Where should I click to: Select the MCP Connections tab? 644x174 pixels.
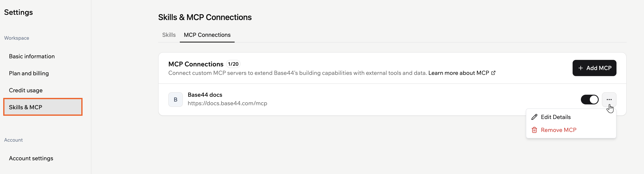click(x=207, y=35)
